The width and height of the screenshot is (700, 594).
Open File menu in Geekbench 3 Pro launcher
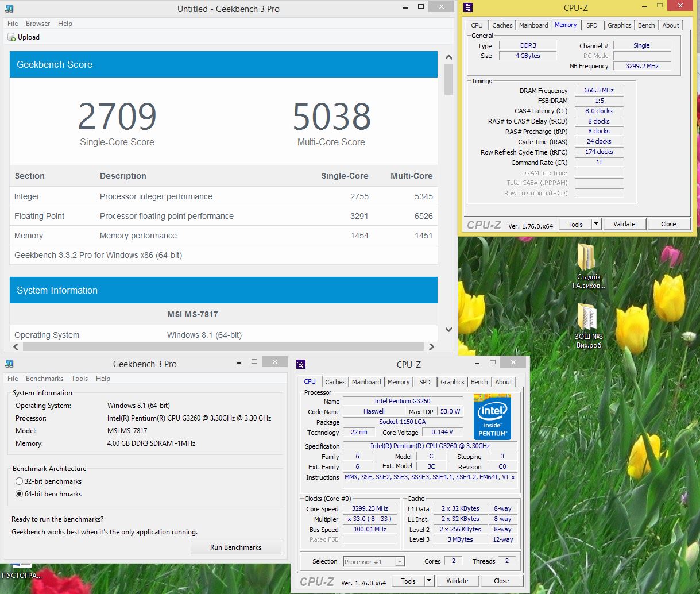pyautogui.click(x=13, y=379)
